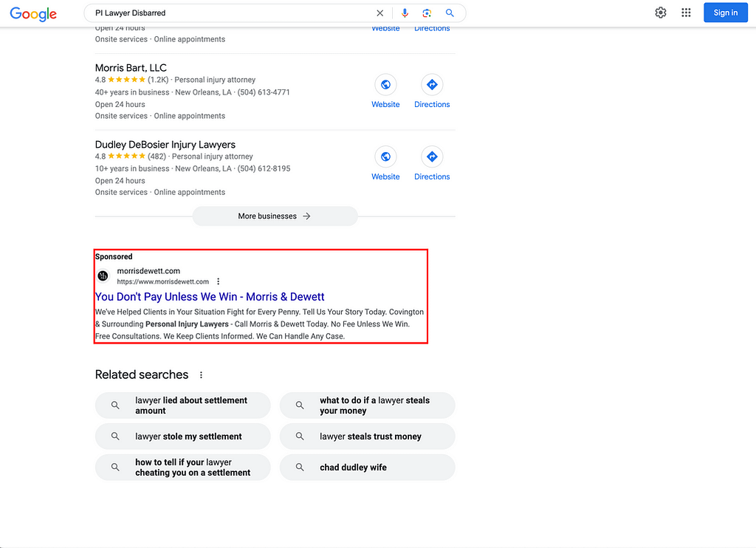This screenshot has width=756, height=548.
Task: Open Morris Bart, LLC listing
Action: pos(131,68)
